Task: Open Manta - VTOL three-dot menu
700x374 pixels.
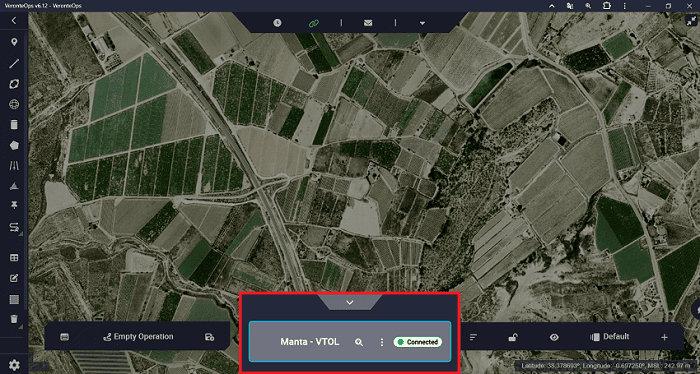Action: click(x=382, y=342)
